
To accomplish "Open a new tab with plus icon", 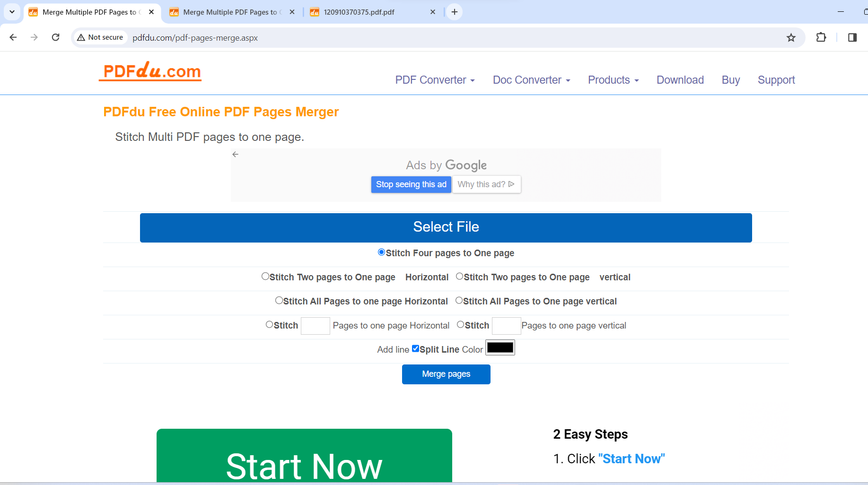I will point(455,12).
